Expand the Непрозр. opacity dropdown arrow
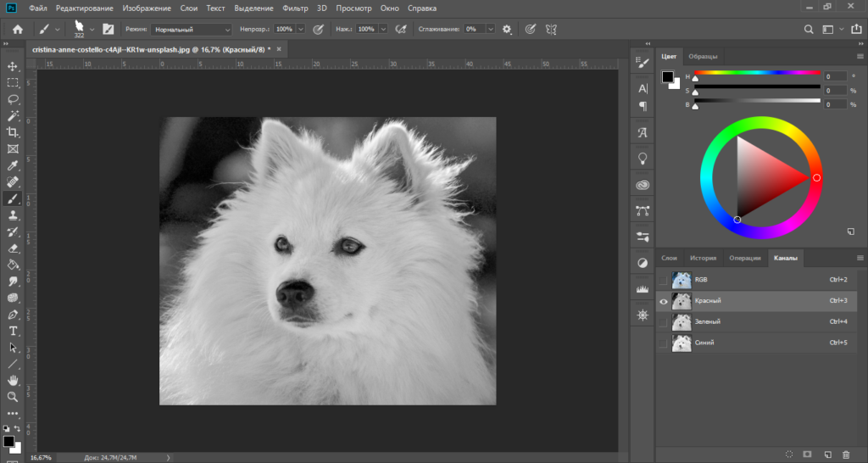The image size is (868, 463). click(x=301, y=29)
